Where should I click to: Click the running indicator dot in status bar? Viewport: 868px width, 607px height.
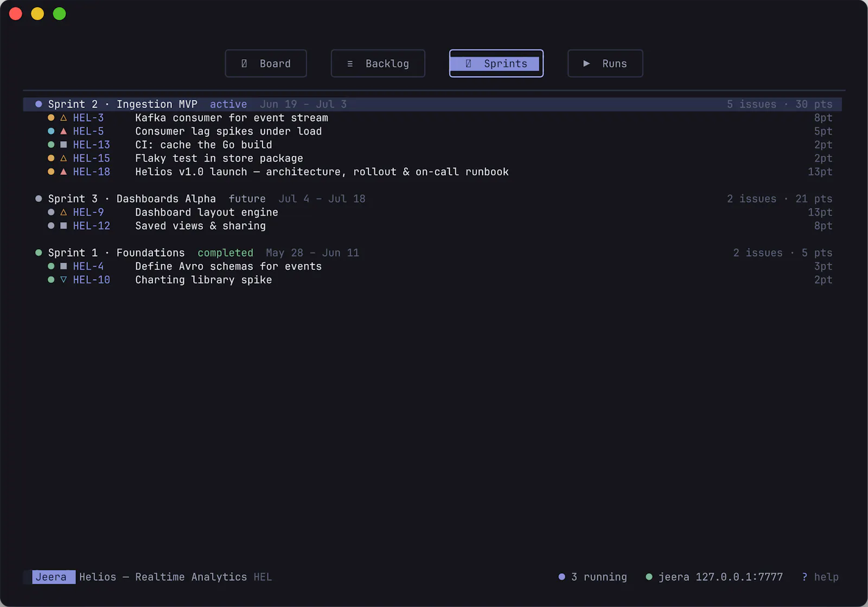562,577
